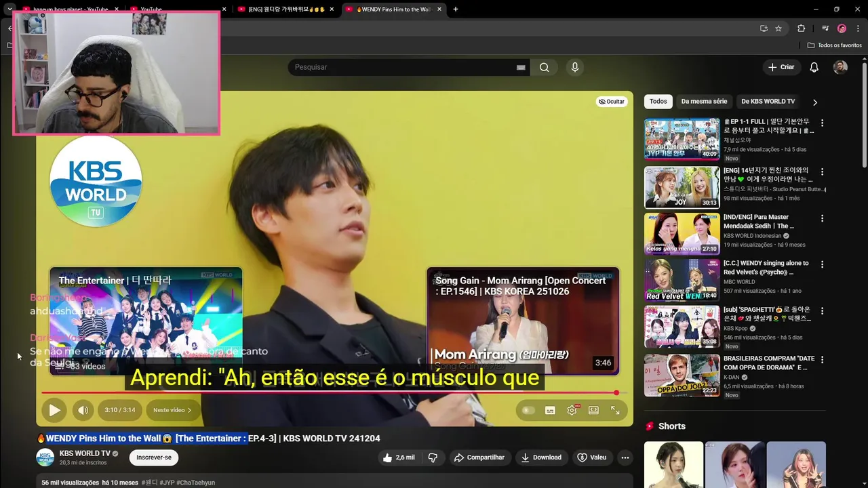This screenshot has width=868, height=488.
Task: Open the 'EP 1-1 FULL' 40:09 thumbnail
Action: (682, 139)
